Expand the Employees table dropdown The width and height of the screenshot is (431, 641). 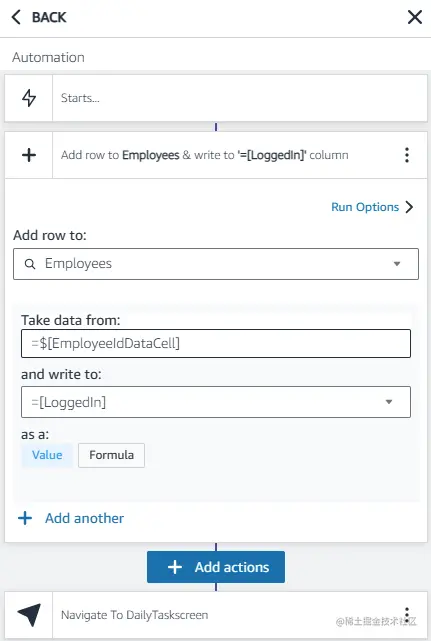[x=397, y=264]
